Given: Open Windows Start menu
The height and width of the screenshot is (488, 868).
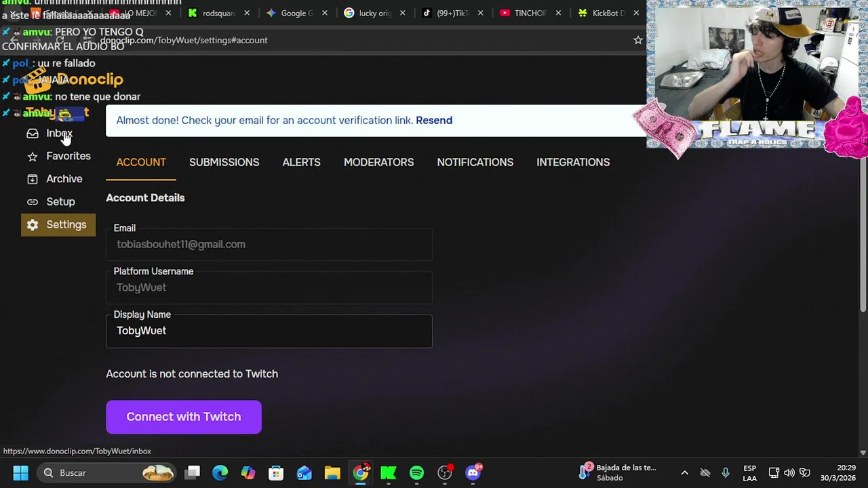Looking at the screenshot, I should [20, 472].
